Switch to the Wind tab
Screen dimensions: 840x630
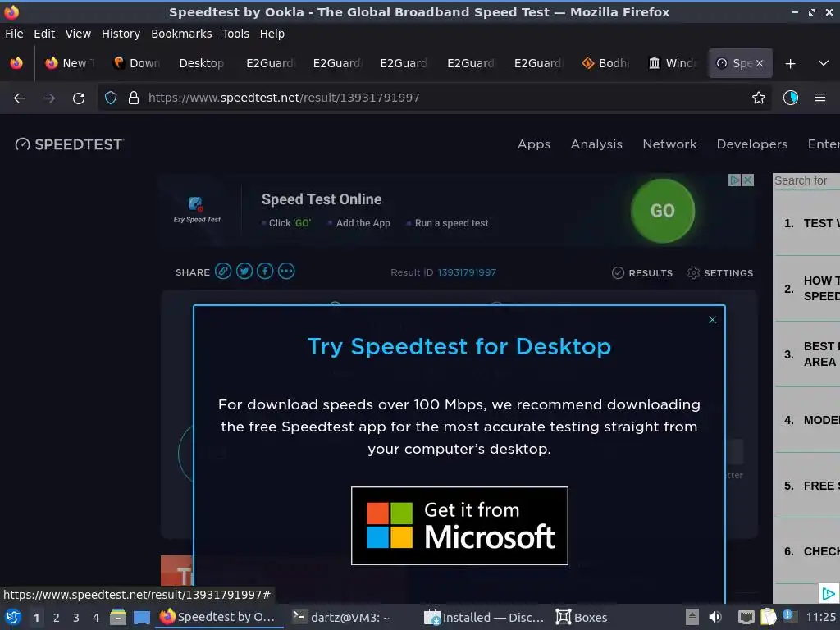coord(673,63)
